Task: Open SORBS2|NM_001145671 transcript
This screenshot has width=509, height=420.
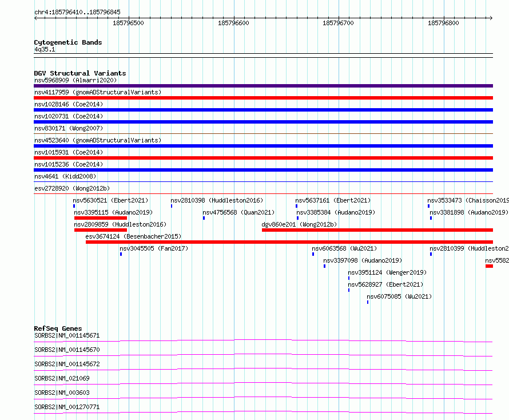Action: point(67,335)
